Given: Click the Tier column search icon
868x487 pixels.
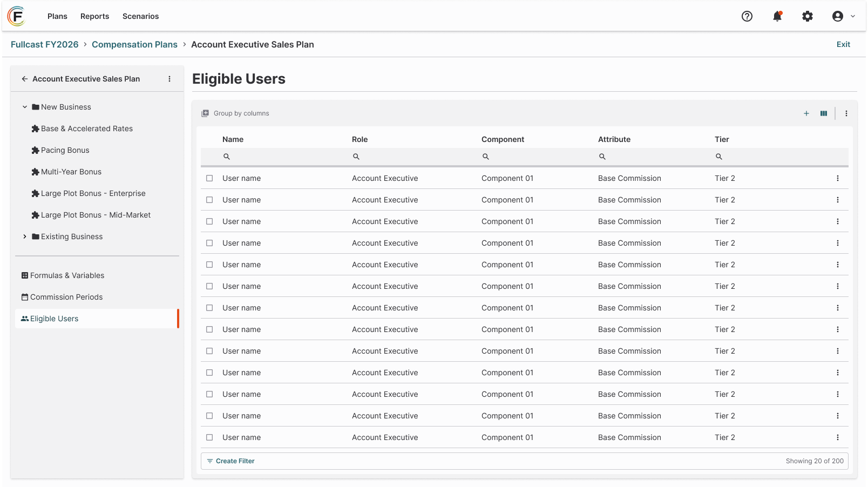Looking at the screenshot, I should pyautogui.click(x=719, y=157).
